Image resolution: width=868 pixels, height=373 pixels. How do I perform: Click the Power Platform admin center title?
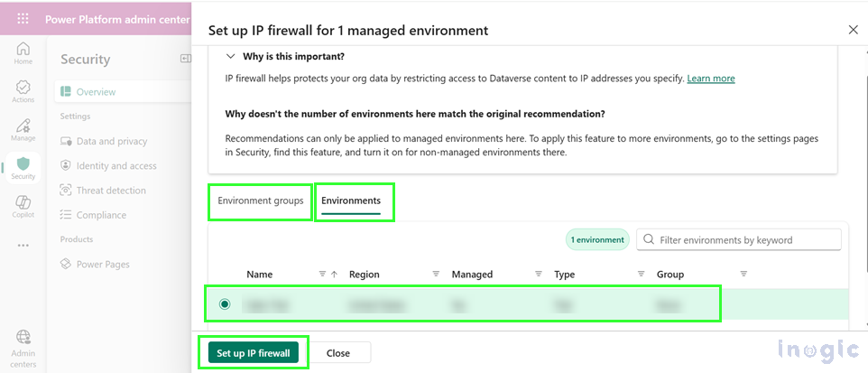click(117, 19)
